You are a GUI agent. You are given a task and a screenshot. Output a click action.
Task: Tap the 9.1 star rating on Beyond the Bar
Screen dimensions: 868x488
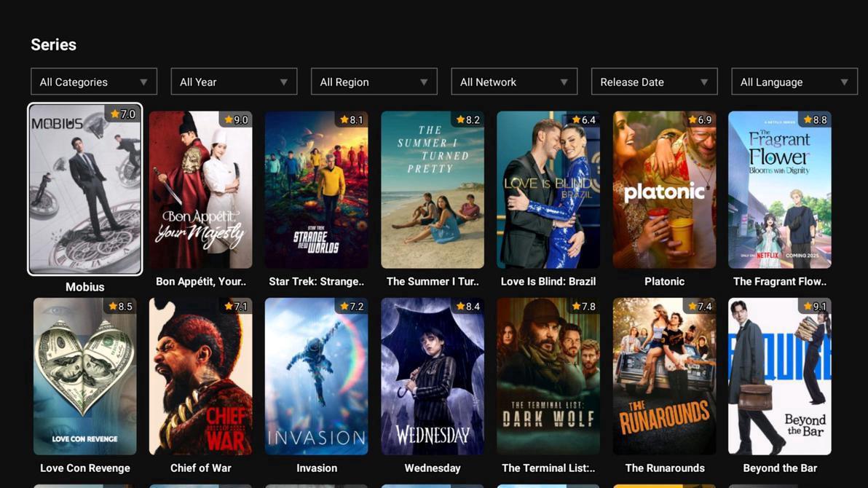[x=815, y=307]
